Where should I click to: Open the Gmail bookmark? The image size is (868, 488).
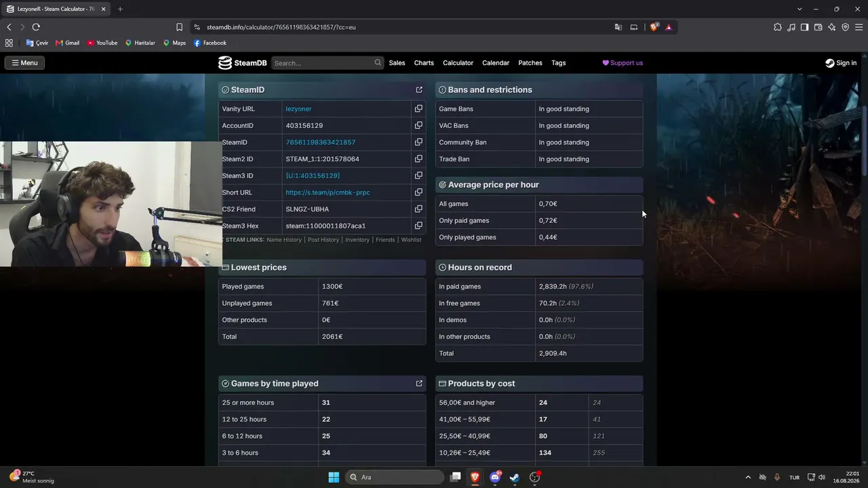pyautogui.click(x=67, y=43)
